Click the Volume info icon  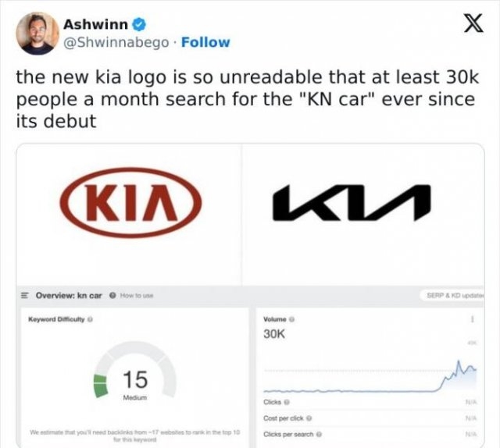tap(294, 318)
